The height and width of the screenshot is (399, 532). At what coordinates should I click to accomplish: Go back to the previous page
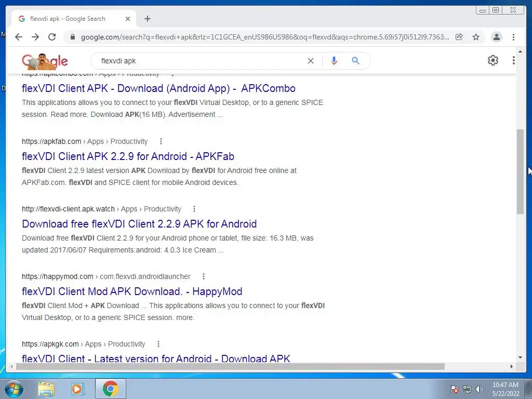click(19, 37)
